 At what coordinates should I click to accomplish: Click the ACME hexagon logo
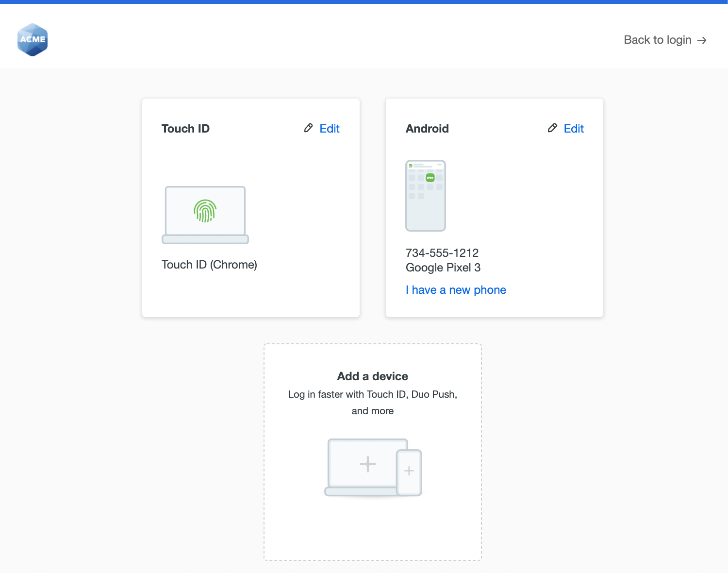33,40
